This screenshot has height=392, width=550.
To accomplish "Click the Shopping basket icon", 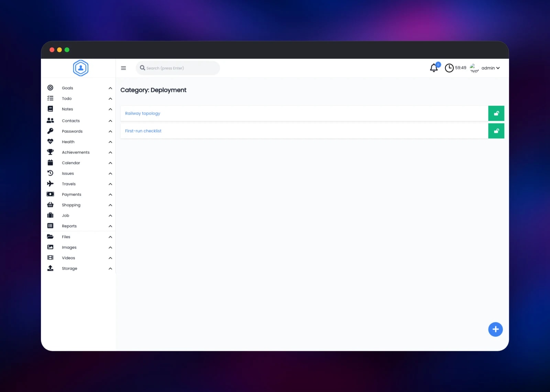I will click(x=50, y=205).
